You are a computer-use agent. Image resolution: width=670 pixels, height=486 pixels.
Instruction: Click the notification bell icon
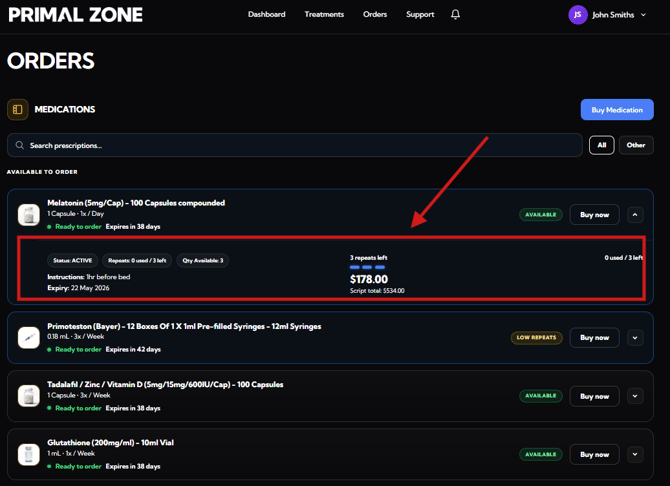(x=455, y=15)
